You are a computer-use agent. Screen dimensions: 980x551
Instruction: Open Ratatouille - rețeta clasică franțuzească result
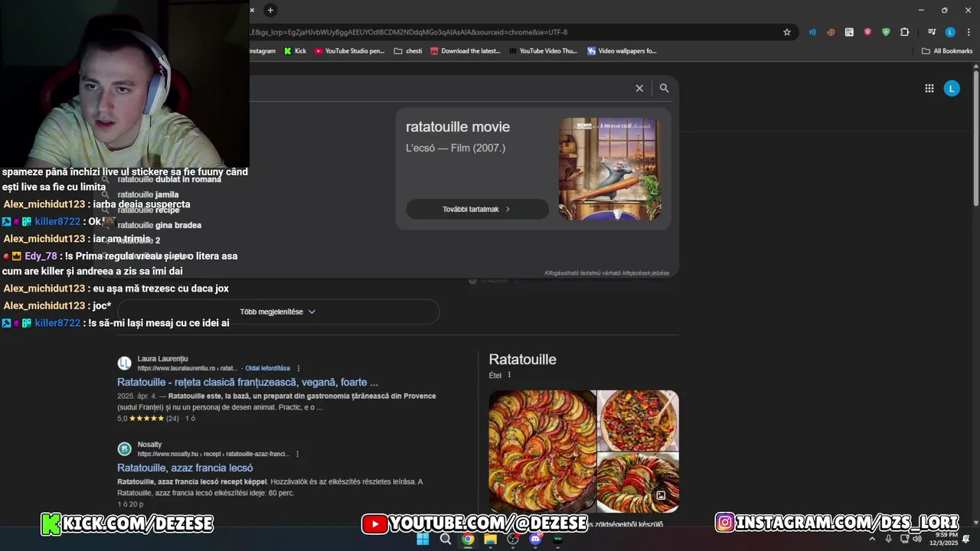pos(247,382)
